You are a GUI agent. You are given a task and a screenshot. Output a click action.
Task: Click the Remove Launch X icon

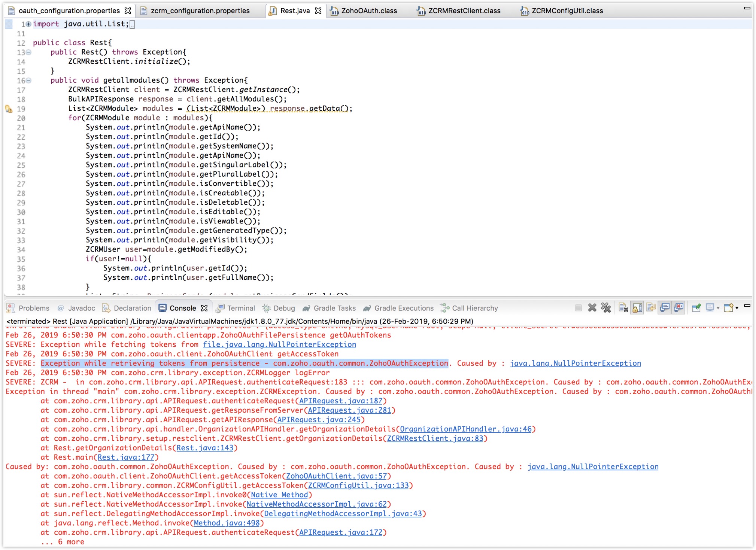(x=592, y=308)
